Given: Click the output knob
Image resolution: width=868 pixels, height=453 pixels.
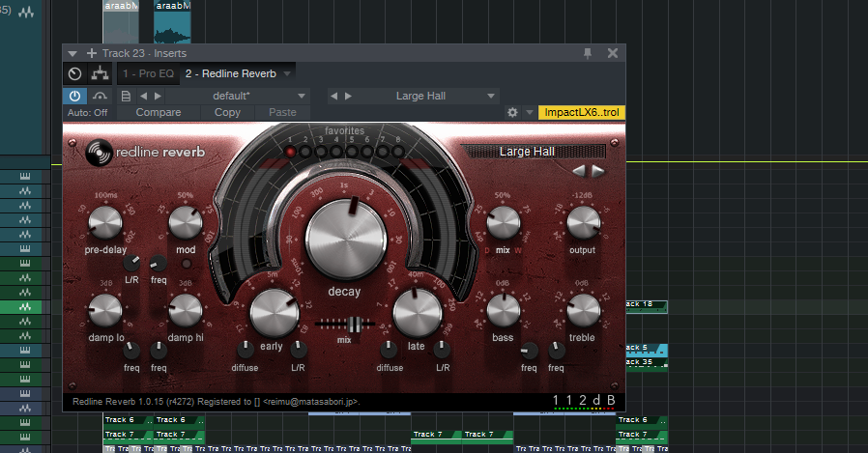Looking at the screenshot, I should pos(584,223).
